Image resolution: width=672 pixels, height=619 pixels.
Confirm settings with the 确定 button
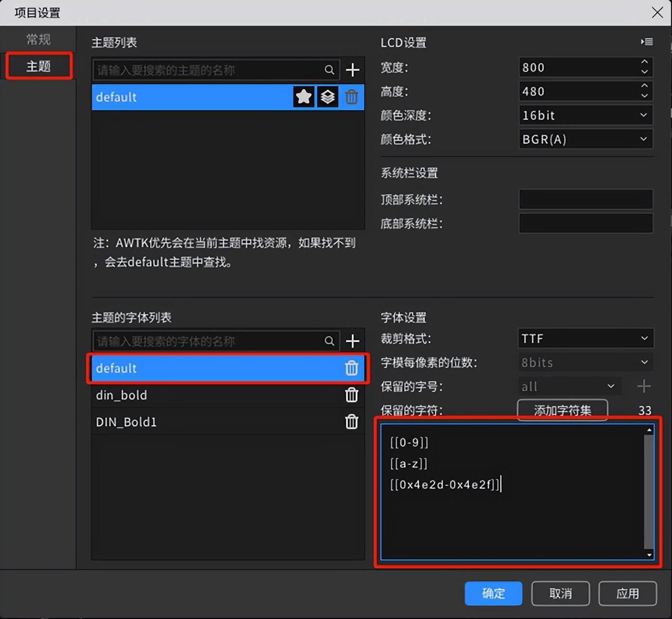tap(493, 593)
